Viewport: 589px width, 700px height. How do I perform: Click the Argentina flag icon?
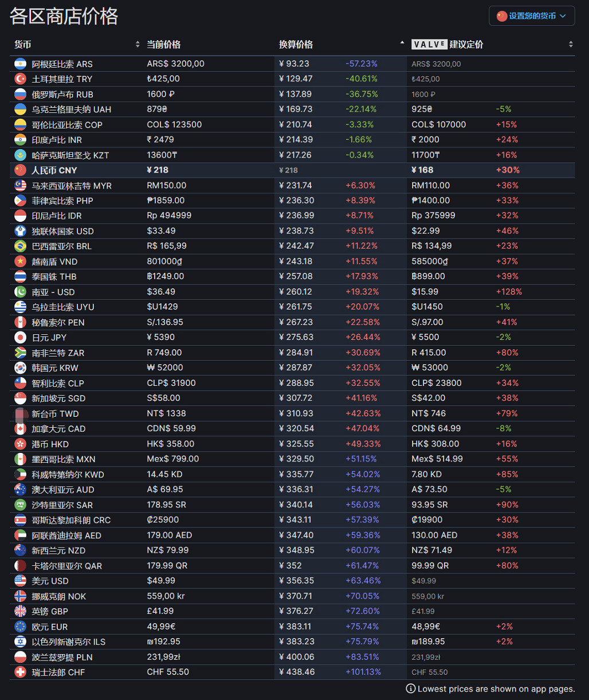[x=21, y=64]
